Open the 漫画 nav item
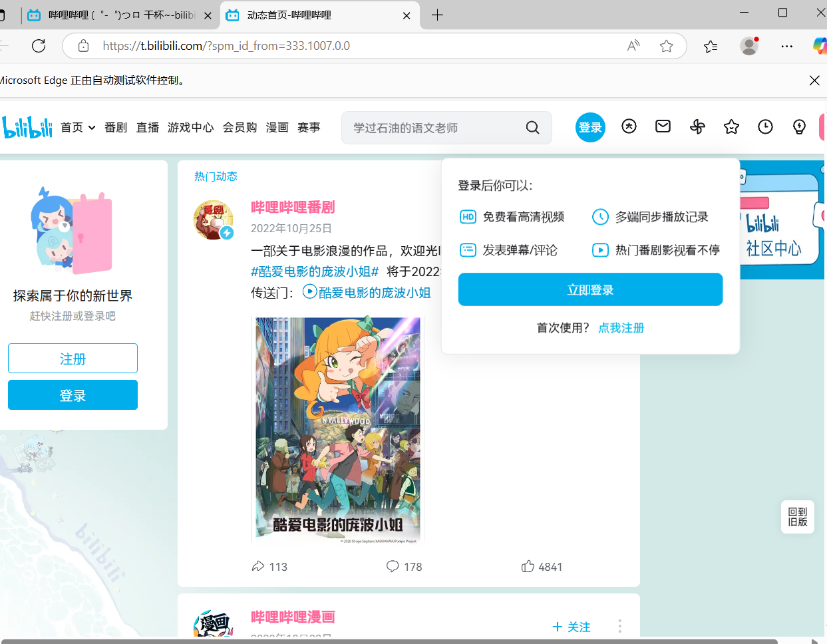The width and height of the screenshot is (827, 644). coord(277,127)
